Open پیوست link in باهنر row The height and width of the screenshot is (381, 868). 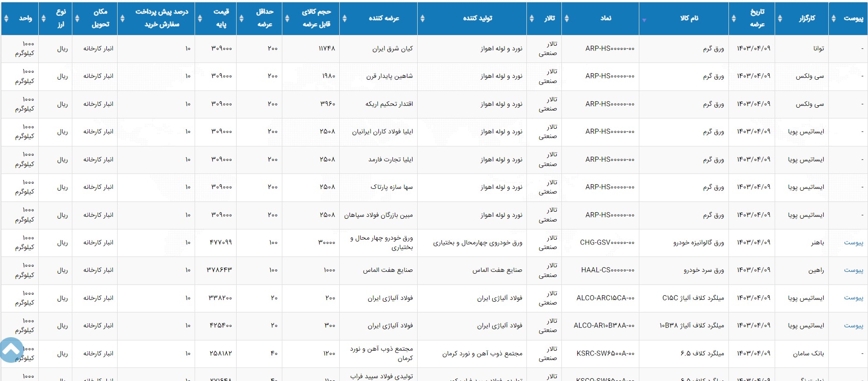(854, 242)
